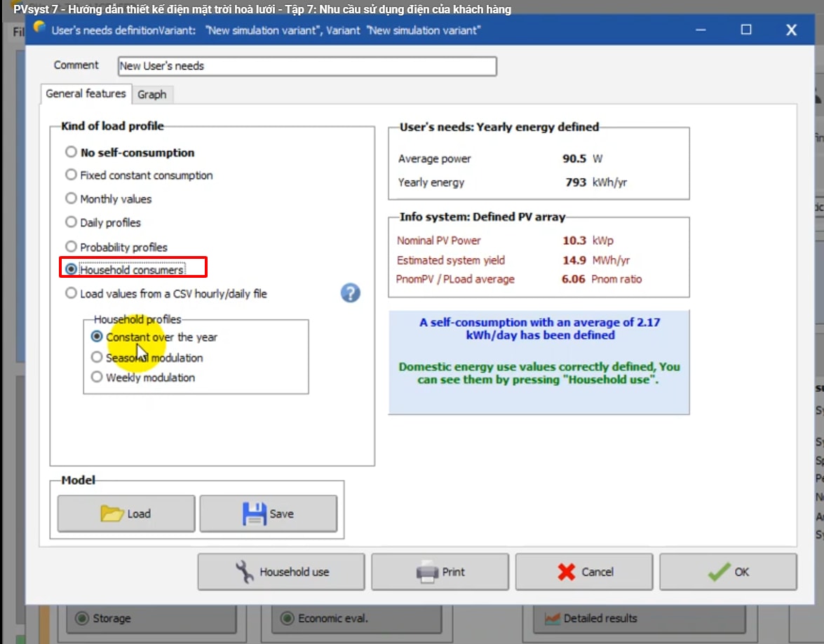Click the folder icon on Load button
This screenshot has width=824, height=644.
click(x=112, y=513)
